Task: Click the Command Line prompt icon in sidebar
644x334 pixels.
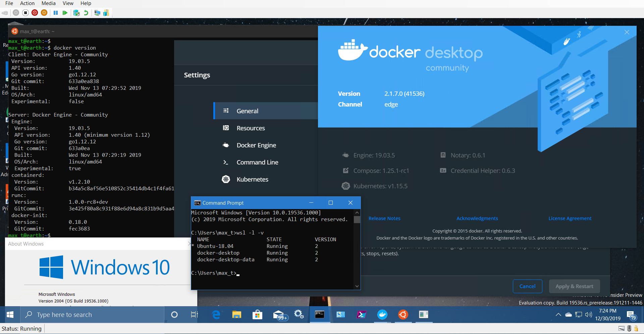Action: tap(226, 162)
